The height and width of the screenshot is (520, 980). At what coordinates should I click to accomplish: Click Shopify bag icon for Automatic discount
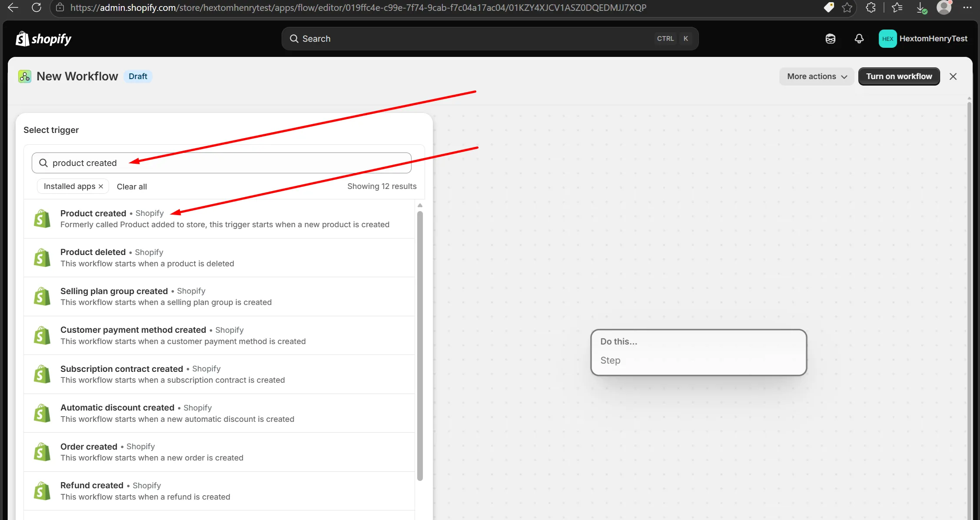(42, 413)
